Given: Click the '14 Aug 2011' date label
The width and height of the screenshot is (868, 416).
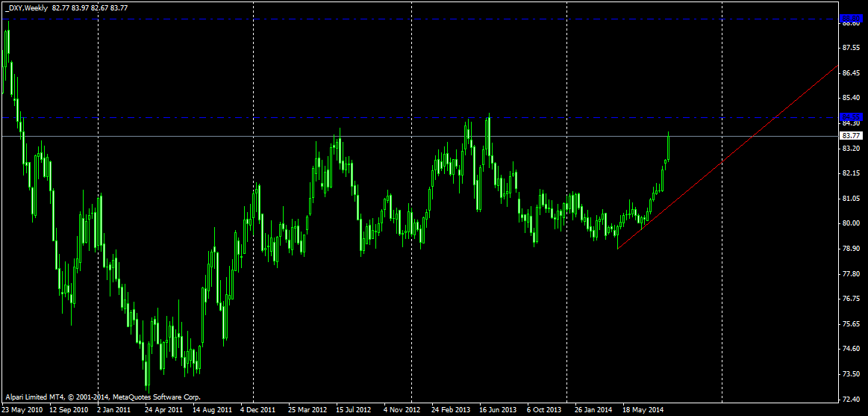Looking at the screenshot, I should (x=212, y=411).
